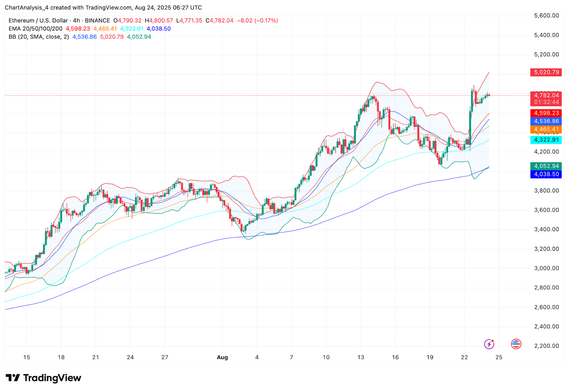Click the purple lightning bolt icon

tap(489, 344)
